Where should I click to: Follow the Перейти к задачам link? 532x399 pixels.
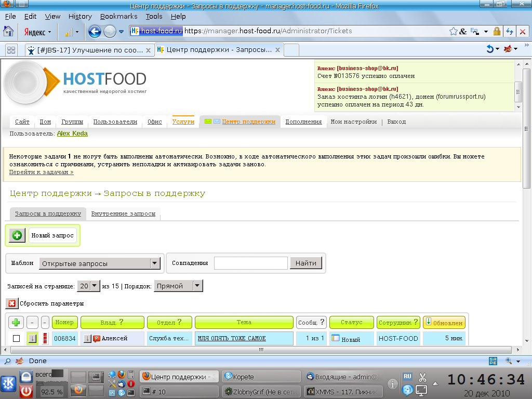point(42,172)
